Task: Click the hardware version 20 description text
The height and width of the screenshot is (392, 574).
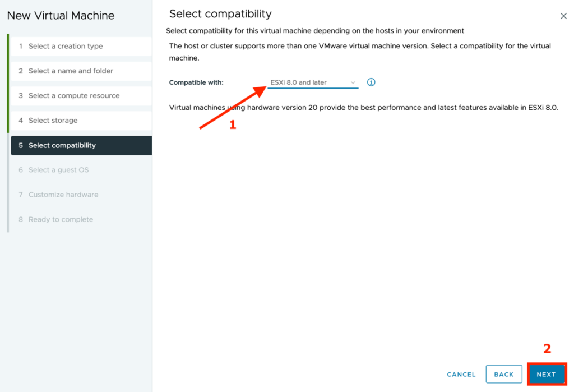Action: (363, 107)
